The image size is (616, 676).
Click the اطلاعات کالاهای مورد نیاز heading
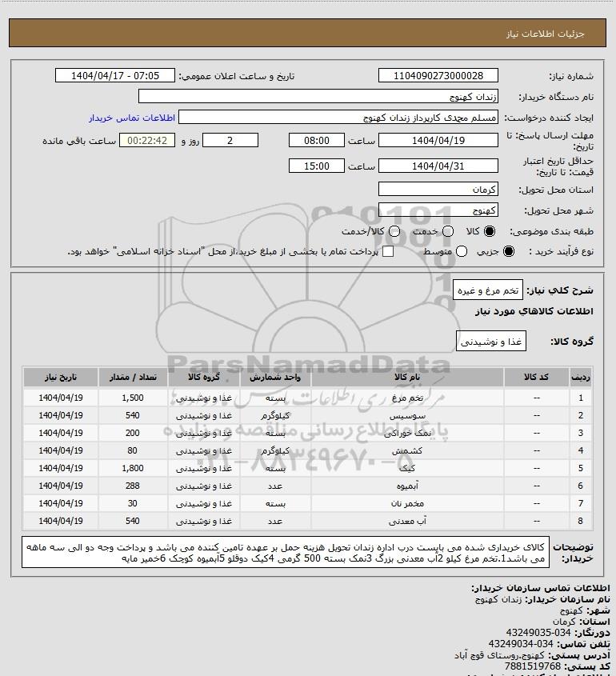[x=534, y=311]
